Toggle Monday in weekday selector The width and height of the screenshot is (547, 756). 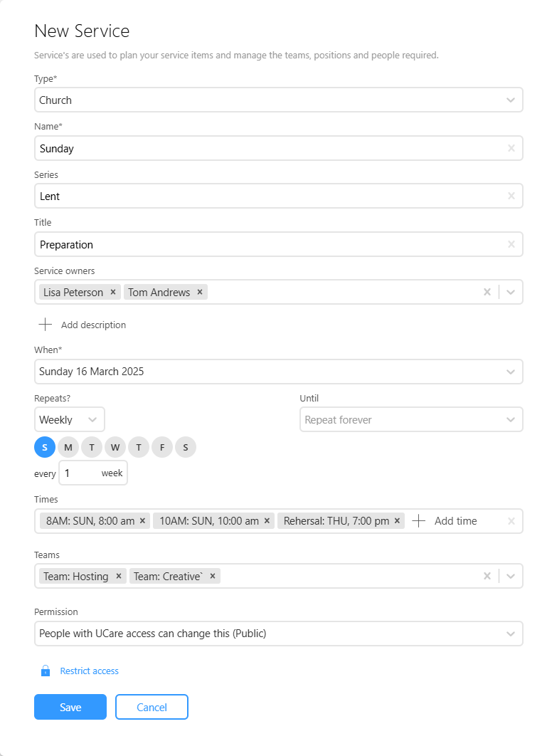[68, 448]
